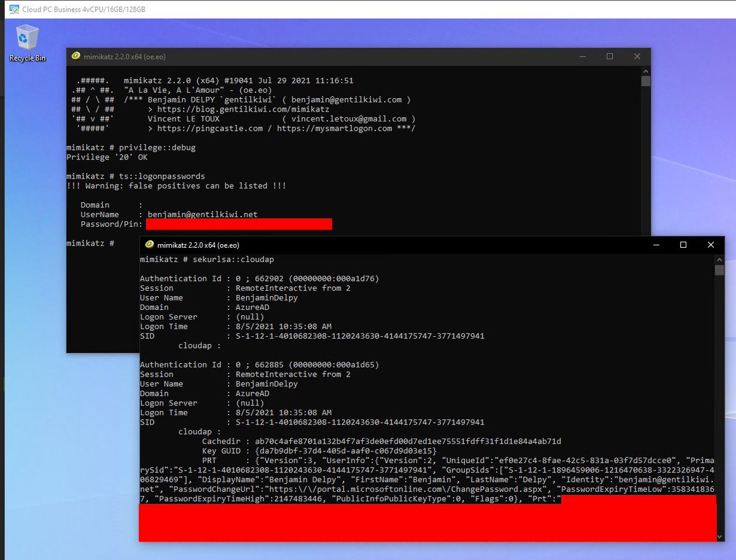Image resolution: width=736 pixels, height=560 pixels.
Task: Click the 'privilege::debug' command line
Action: point(131,148)
